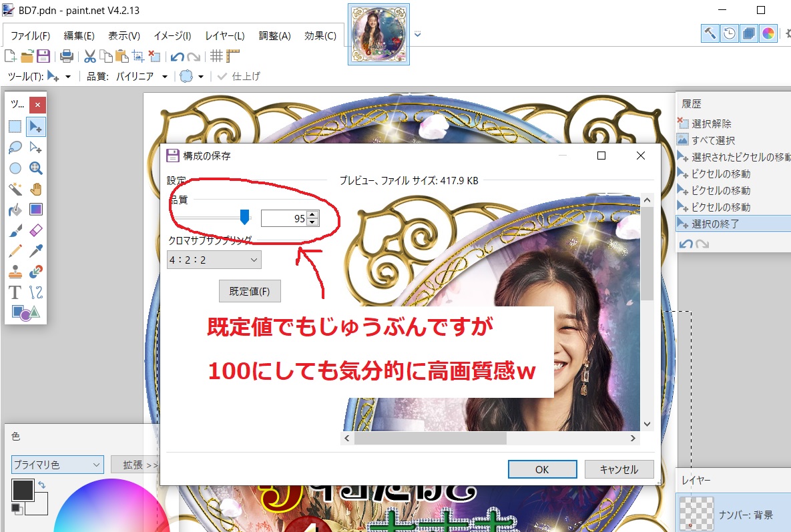The width and height of the screenshot is (791, 532).
Task: Select the Pencil tool
Action: pos(15,250)
